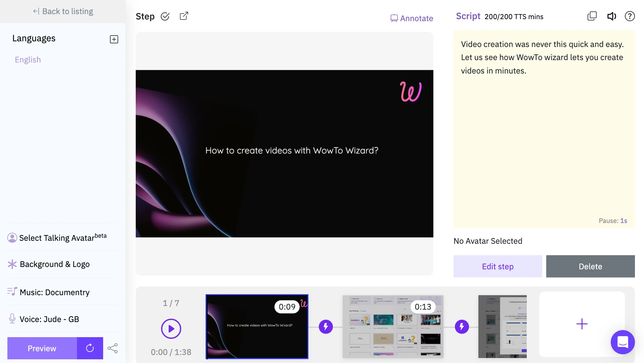Viewport: 644px width, 363px height.
Task: Select the second step thumbnail 0:13
Action: pyautogui.click(x=393, y=327)
